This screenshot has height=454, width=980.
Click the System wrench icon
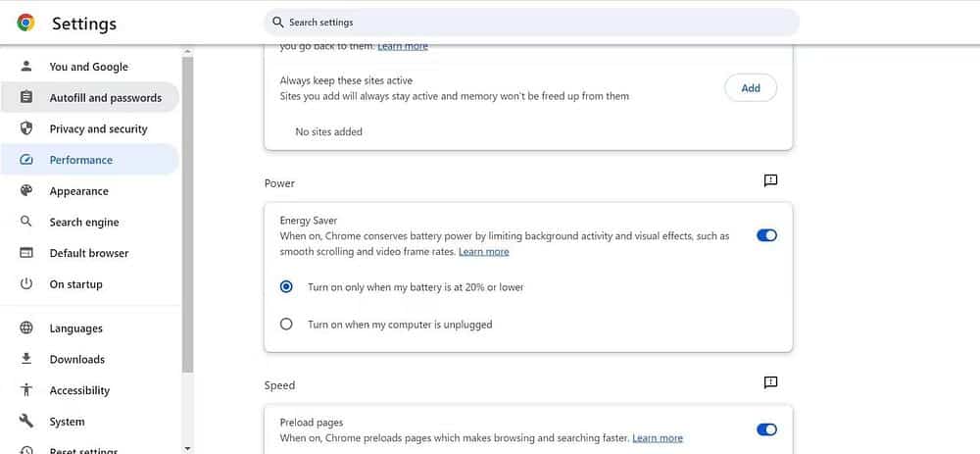(26, 421)
